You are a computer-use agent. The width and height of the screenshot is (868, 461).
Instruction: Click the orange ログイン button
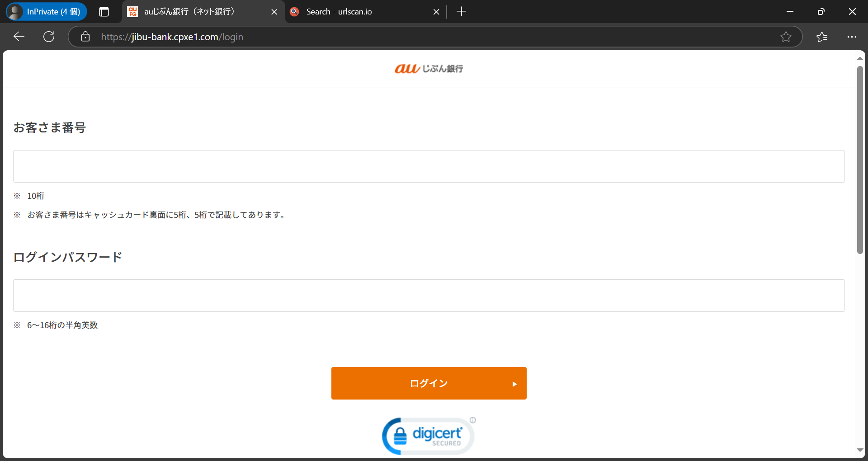pyautogui.click(x=429, y=383)
